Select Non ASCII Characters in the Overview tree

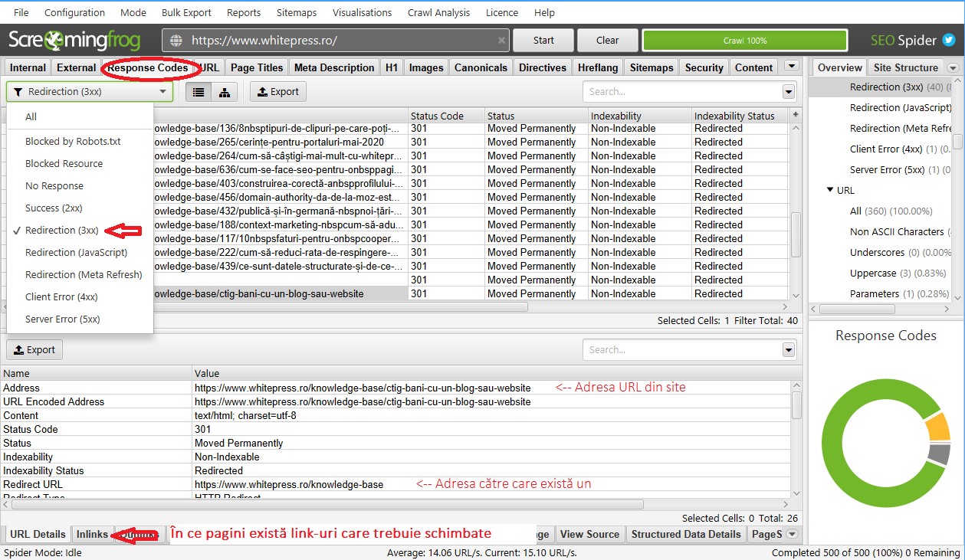(x=897, y=231)
